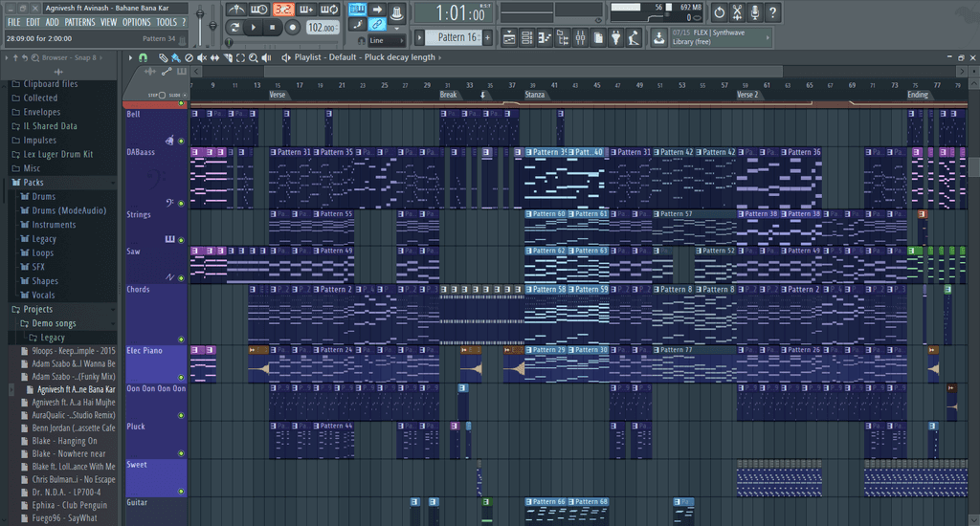The height and width of the screenshot is (526, 980).
Task: Select the playlist pencil draw tool
Action: click(x=163, y=57)
